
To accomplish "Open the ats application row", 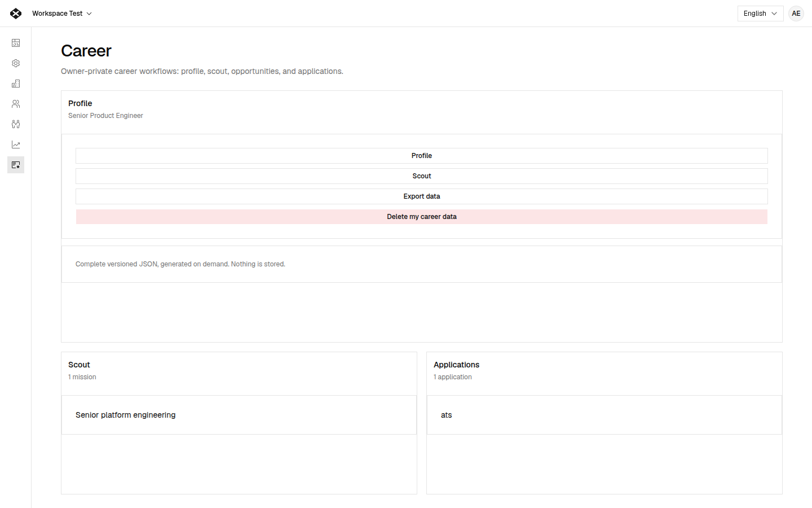I will tap(604, 415).
